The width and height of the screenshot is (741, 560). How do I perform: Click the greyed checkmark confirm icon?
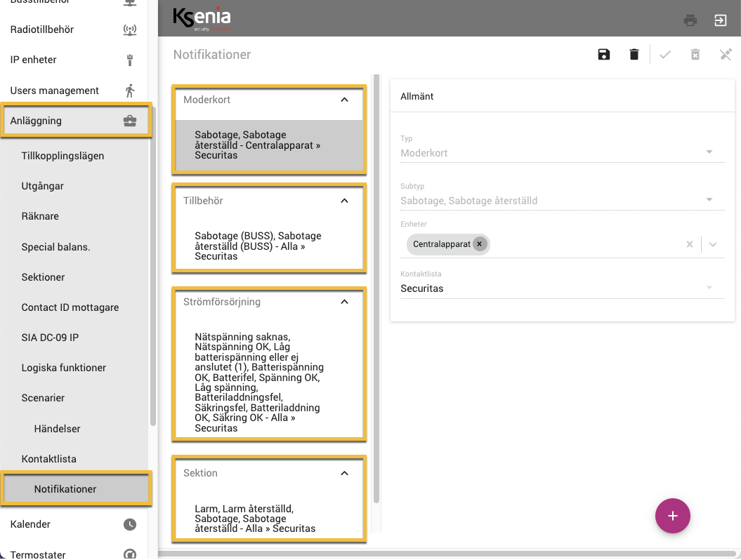665,54
